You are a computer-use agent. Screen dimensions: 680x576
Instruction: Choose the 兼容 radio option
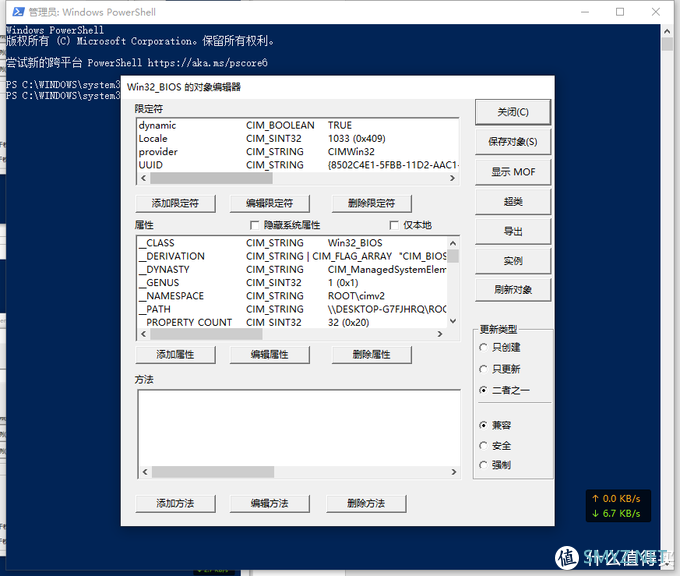tap(483, 425)
